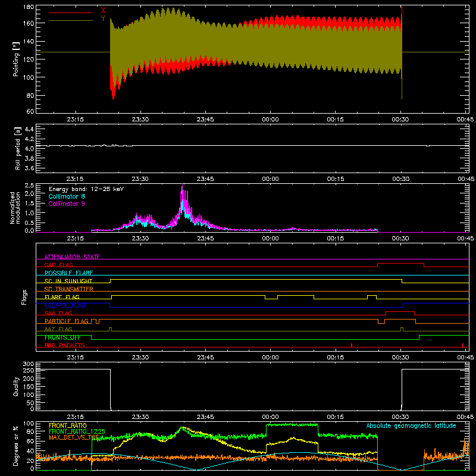476x476 pixels.
Task: Click the 00:45 time label under the Quality plot
Action: click(x=465, y=417)
